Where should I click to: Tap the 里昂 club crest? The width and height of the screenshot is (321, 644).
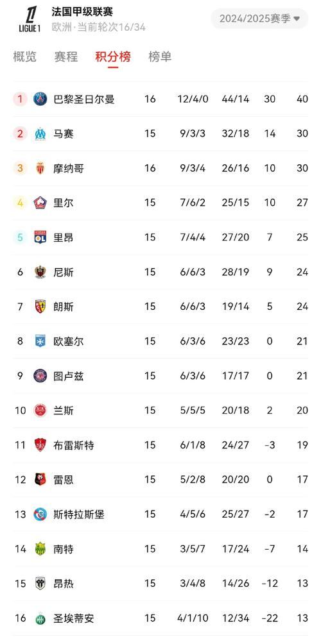tap(40, 237)
